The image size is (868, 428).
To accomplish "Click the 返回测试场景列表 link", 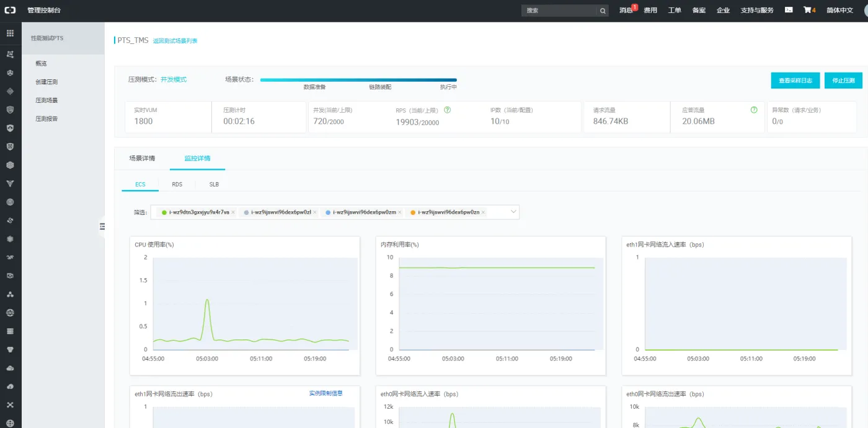I will point(175,41).
